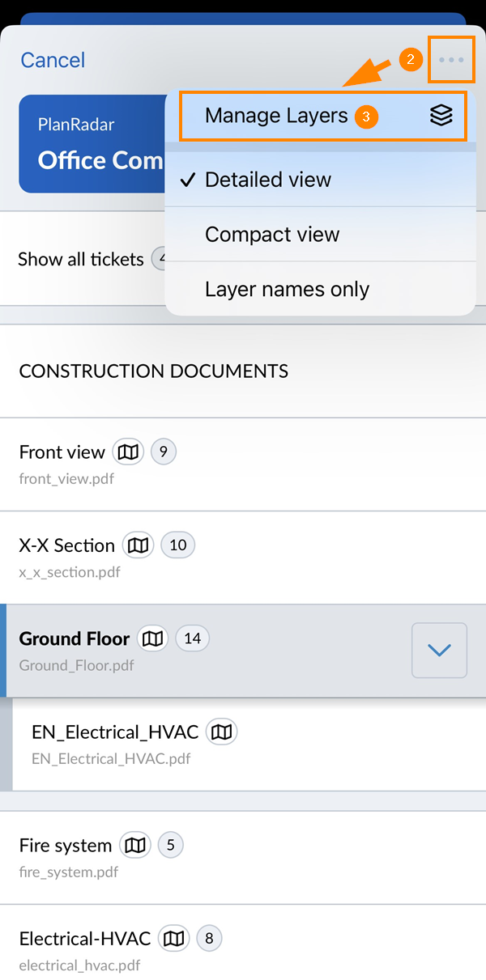The width and height of the screenshot is (486, 980).
Task: Open the Ground Floor plan map icon
Action: 152,638
